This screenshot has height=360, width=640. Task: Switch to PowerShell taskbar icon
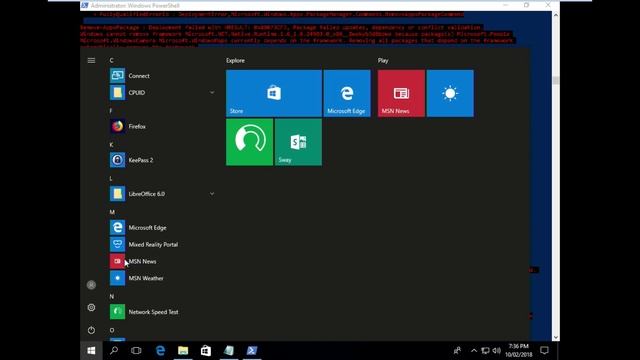pyautogui.click(x=252, y=351)
